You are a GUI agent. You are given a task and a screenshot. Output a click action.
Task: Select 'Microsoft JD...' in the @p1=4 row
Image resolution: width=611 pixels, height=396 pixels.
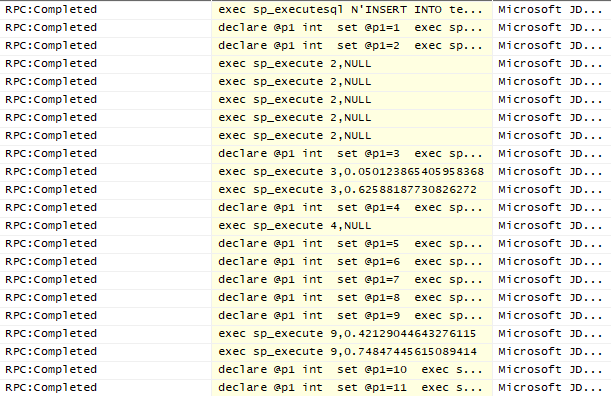click(x=550, y=208)
